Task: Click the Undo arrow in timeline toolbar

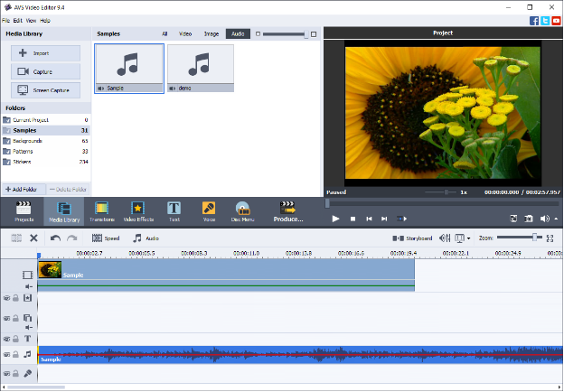Action: (55, 238)
